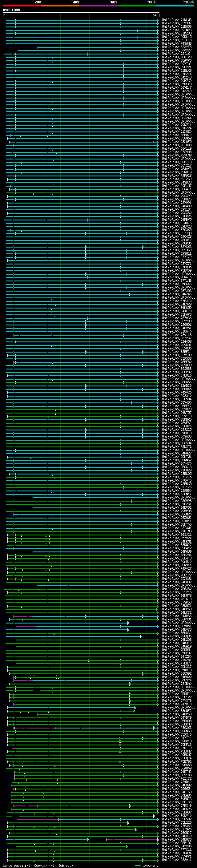Select the UniRef100_A8Q263 label

pos(177,728)
